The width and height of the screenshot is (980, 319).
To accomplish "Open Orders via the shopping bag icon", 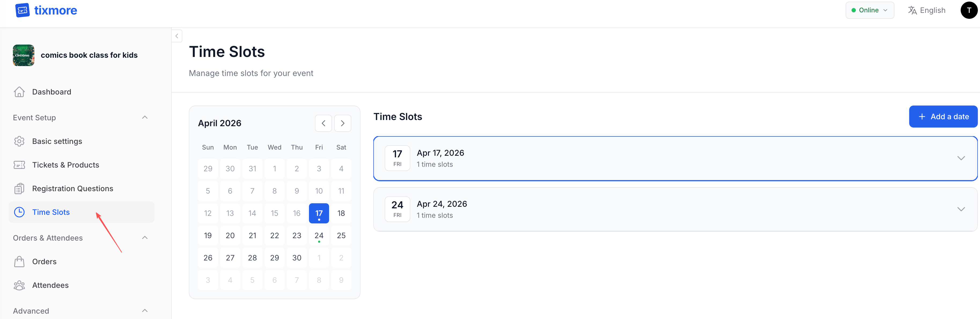I will [x=19, y=261].
